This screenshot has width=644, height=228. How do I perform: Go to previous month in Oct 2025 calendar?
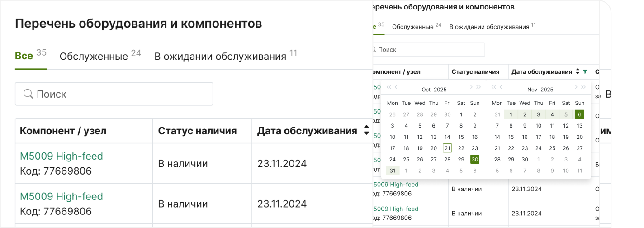point(396,87)
